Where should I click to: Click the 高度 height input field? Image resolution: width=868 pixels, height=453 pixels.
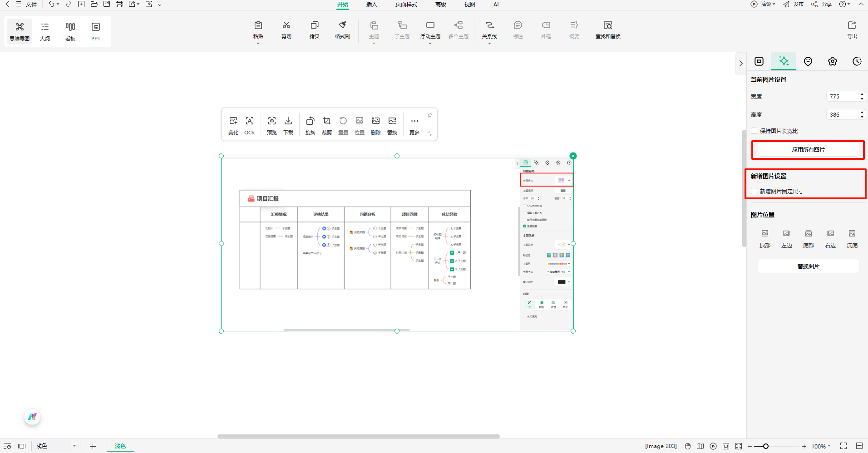[x=843, y=114]
